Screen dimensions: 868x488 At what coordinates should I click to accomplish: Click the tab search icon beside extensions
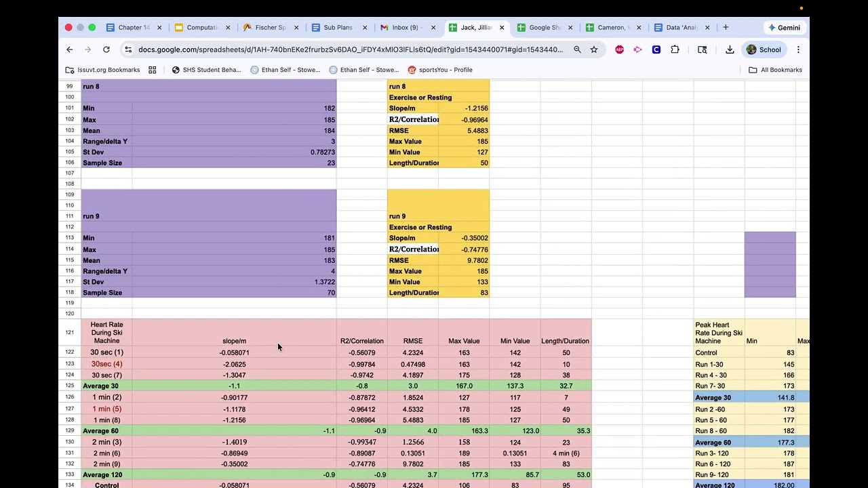(x=702, y=49)
